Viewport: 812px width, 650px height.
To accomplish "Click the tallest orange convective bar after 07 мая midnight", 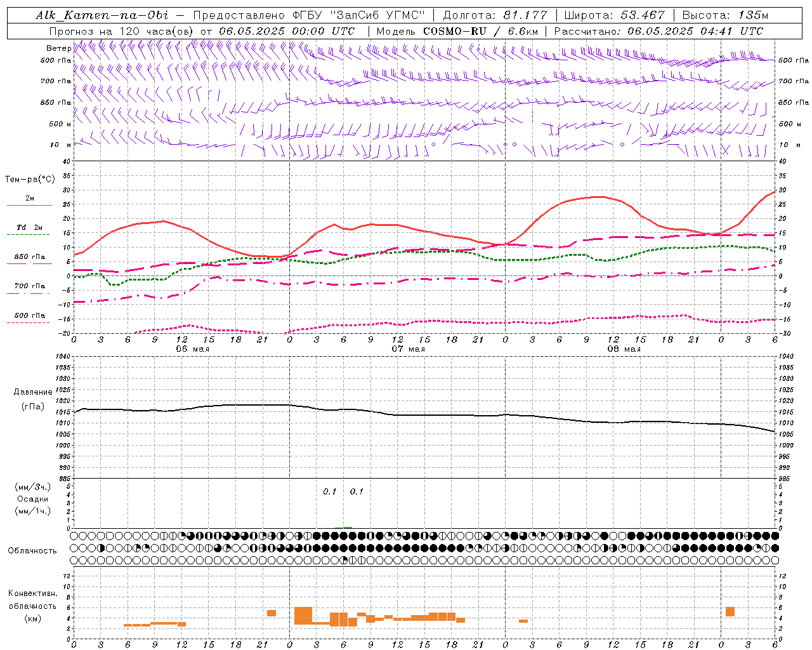I will click(x=303, y=615).
